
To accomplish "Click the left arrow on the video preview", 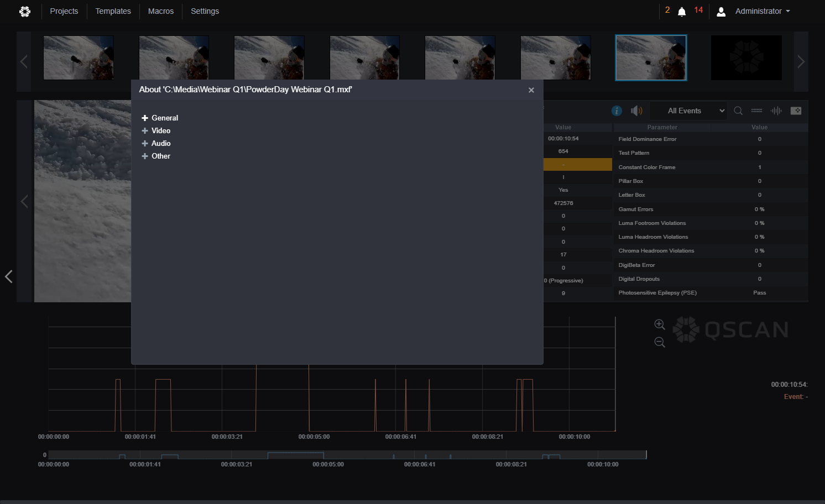I will pyautogui.click(x=24, y=201).
